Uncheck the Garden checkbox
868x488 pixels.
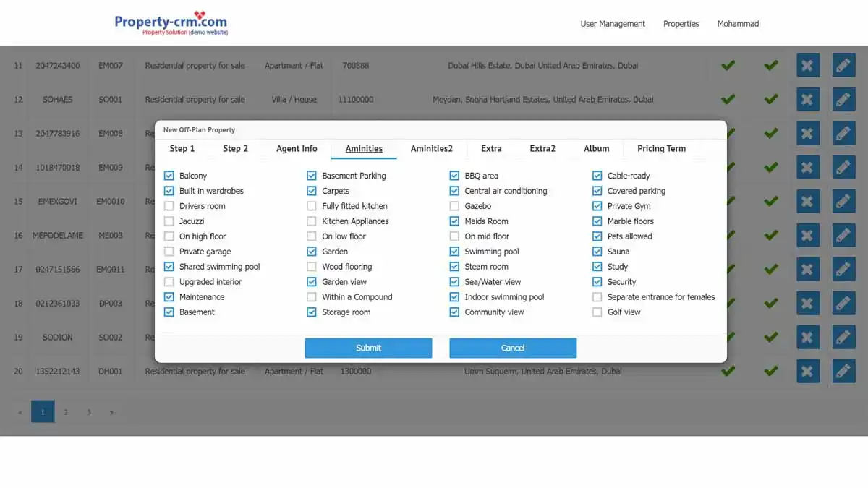[x=312, y=252]
